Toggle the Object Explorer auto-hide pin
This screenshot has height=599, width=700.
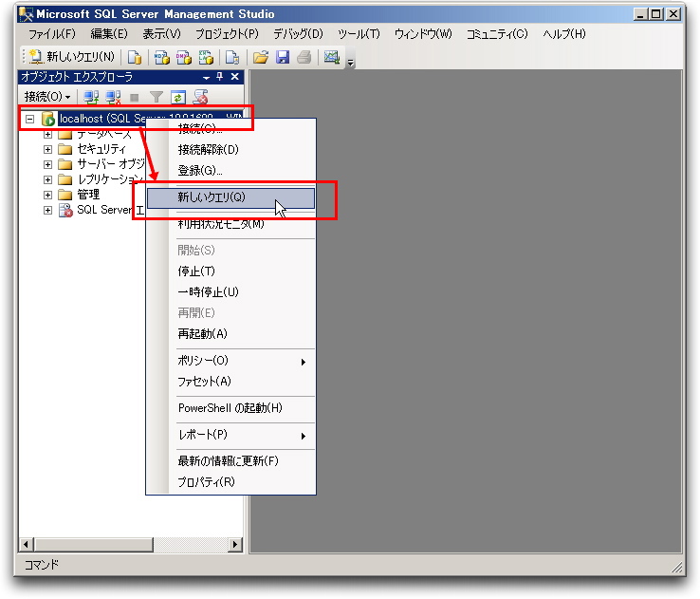[220, 77]
